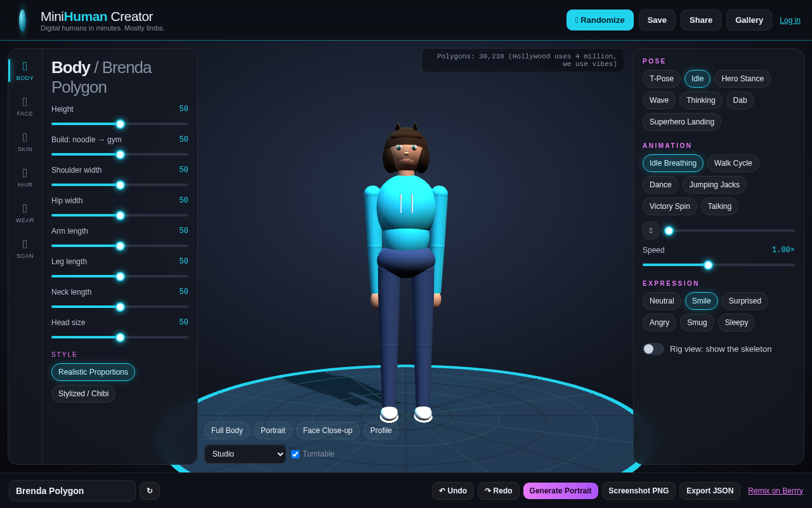Select the Idle pose

pos(697,79)
